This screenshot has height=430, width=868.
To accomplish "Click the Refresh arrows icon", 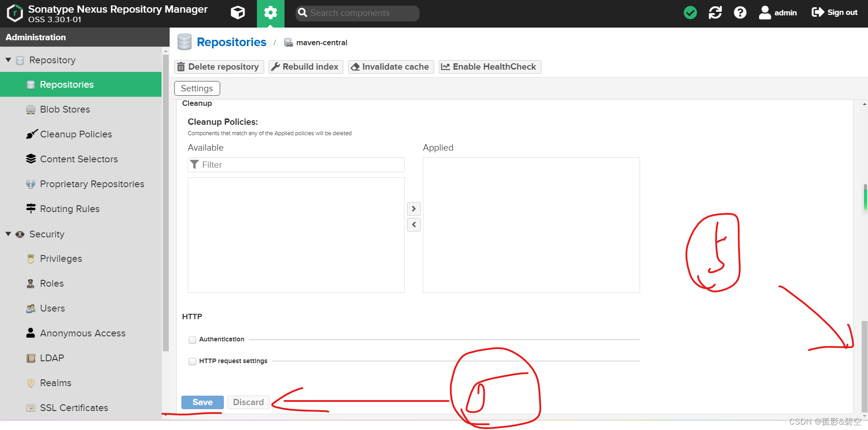I will click(715, 13).
